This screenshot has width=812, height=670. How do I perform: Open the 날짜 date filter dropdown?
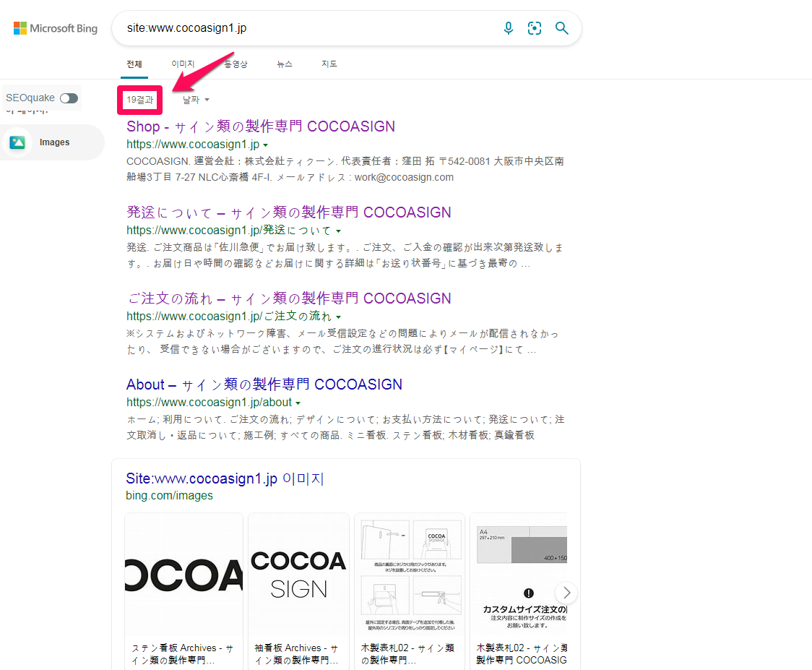[x=194, y=100]
